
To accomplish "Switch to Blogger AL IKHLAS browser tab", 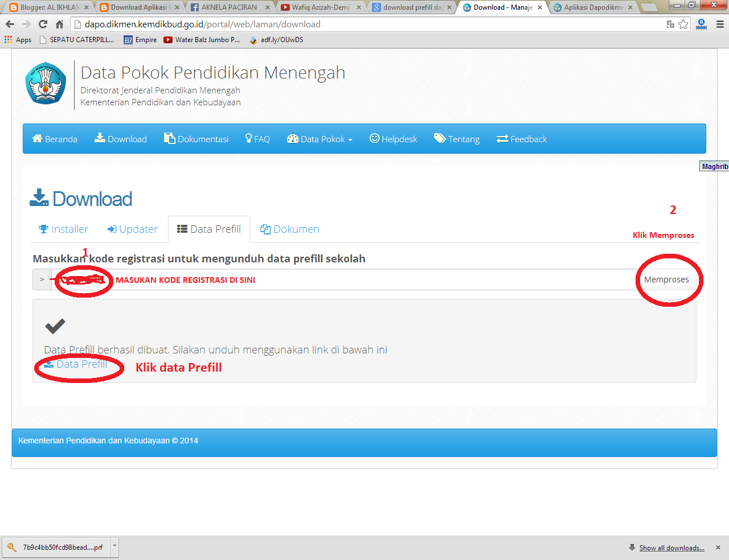I will tap(50, 7).
